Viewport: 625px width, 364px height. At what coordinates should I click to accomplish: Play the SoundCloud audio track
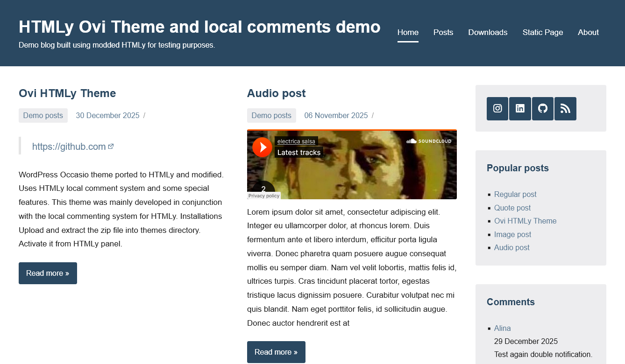pyautogui.click(x=262, y=147)
